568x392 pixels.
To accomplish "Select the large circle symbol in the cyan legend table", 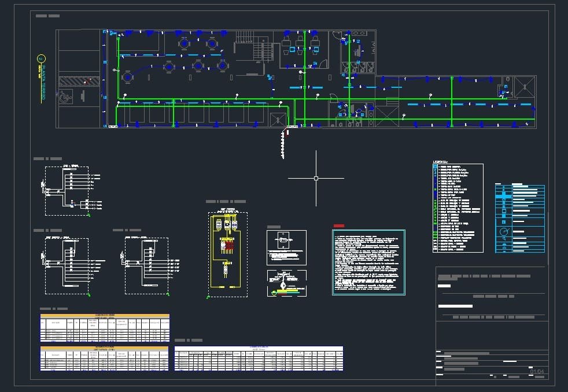I will tap(504, 232).
